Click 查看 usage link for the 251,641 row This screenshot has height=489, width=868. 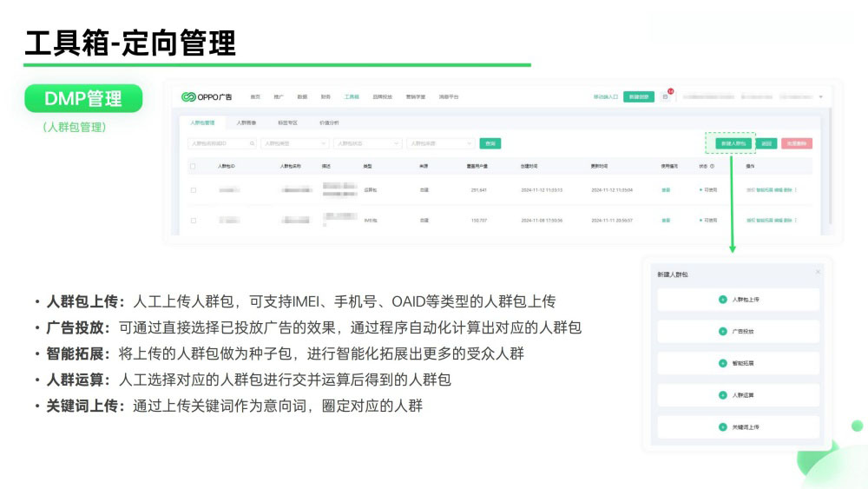(x=666, y=190)
